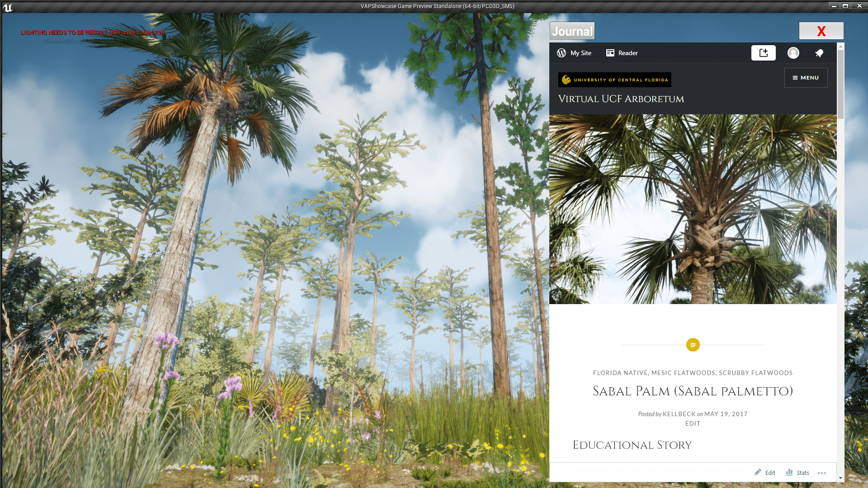Select the Journal tab
Image resolution: width=868 pixels, height=488 pixels.
571,31
